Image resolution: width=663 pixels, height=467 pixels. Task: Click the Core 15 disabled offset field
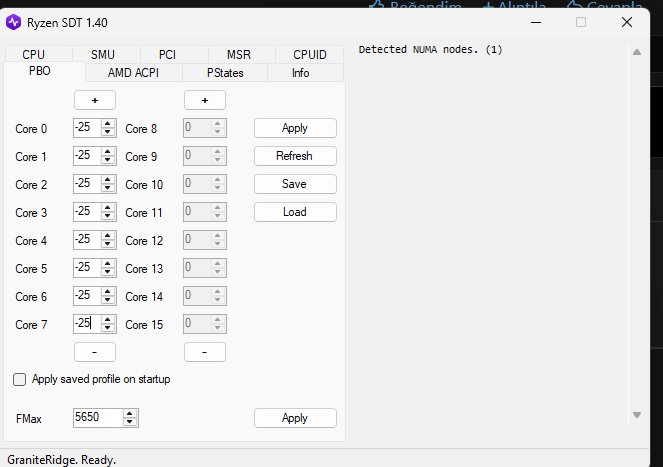(205, 324)
